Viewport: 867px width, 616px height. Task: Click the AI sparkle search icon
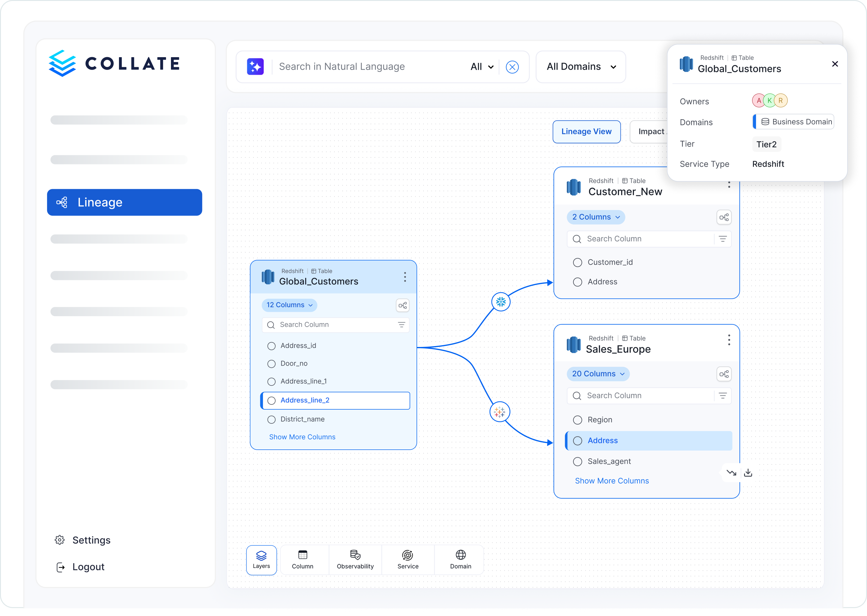click(x=255, y=67)
